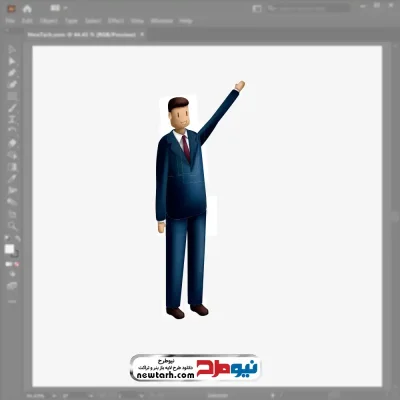Image resolution: width=400 pixels, height=400 pixels.
Task: Click the Swap Fill and Stroke arrow
Action: [x=17, y=238]
